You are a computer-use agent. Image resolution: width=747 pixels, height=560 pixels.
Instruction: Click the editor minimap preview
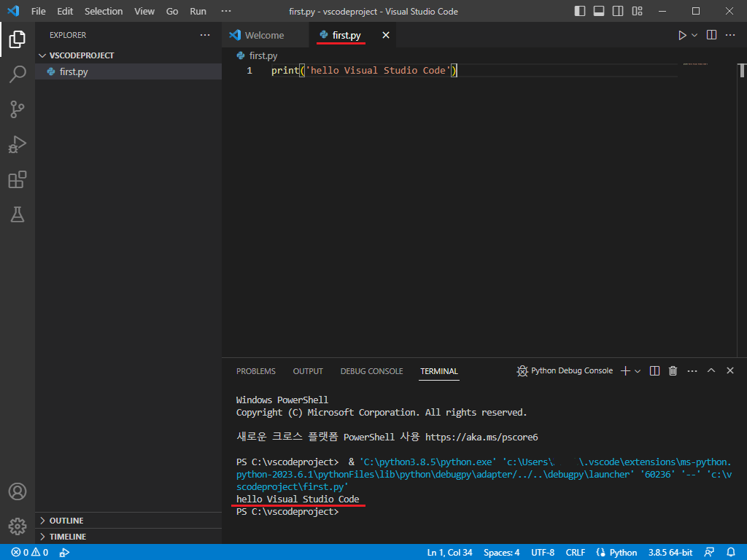click(695, 64)
